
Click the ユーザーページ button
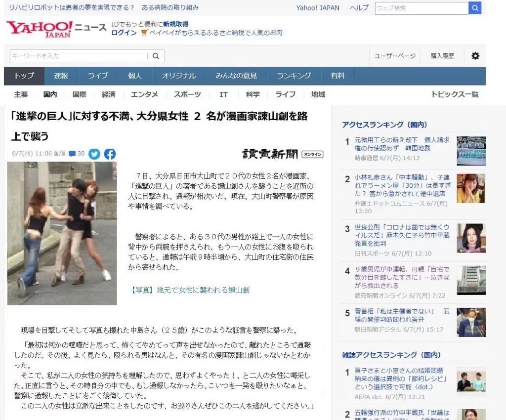(395, 56)
